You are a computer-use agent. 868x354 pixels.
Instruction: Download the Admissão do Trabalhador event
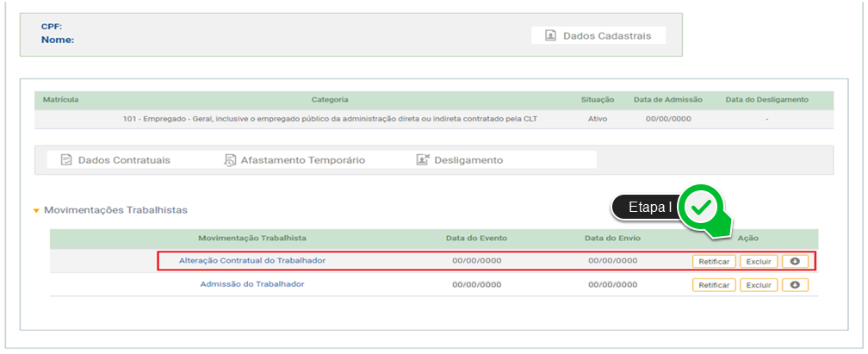(x=795, y=285)
